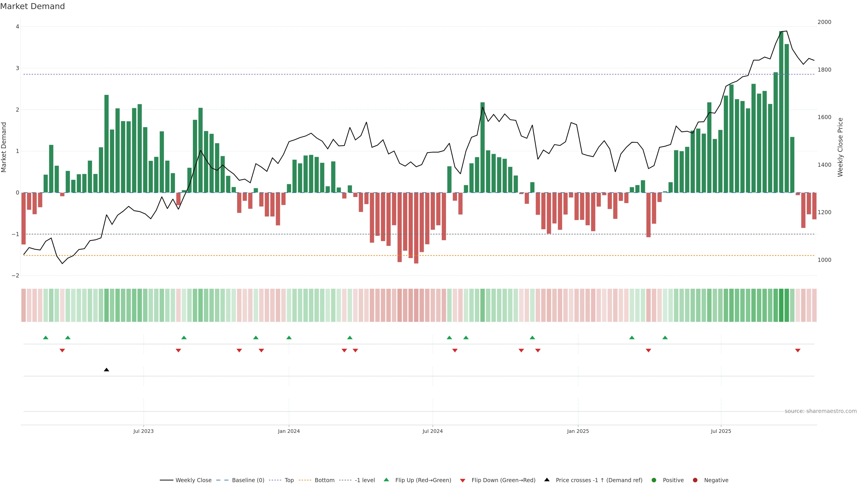
Task: Click the black price-cross triangle marker on the chart
Action: (106, 370)
